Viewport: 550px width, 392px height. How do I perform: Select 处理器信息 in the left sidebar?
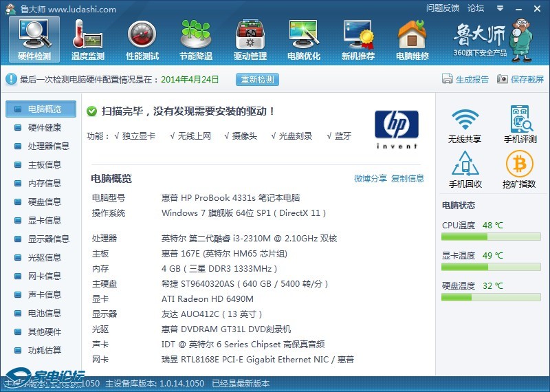(x=48, y=146)
